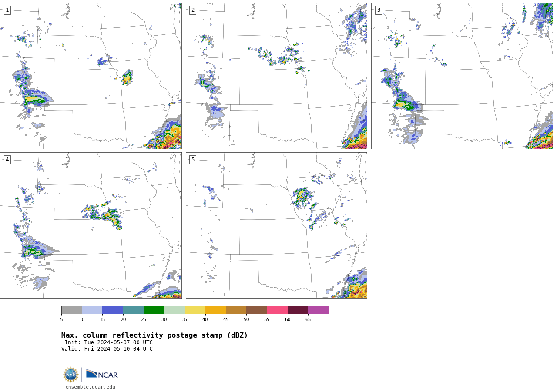Click the Init: Tue 2024-05-07 00 UTC line
Viewport: 557px width, 392px height.
point(109,342)
